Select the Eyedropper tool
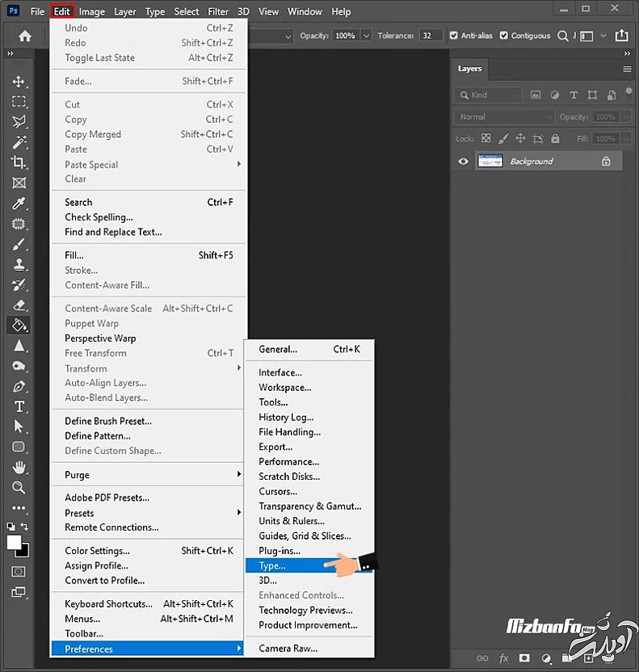This screenshot has height=672, width=639. tap(19, 203)
